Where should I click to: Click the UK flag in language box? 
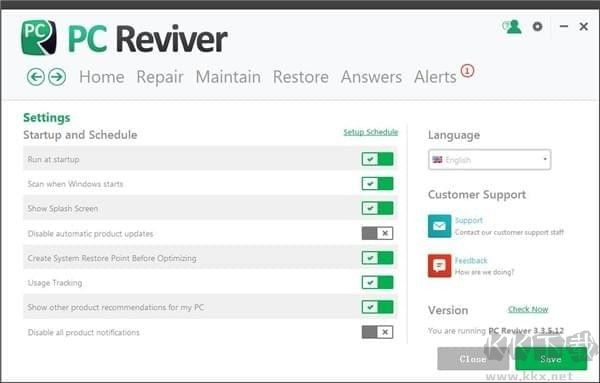(x=437, y=160)
